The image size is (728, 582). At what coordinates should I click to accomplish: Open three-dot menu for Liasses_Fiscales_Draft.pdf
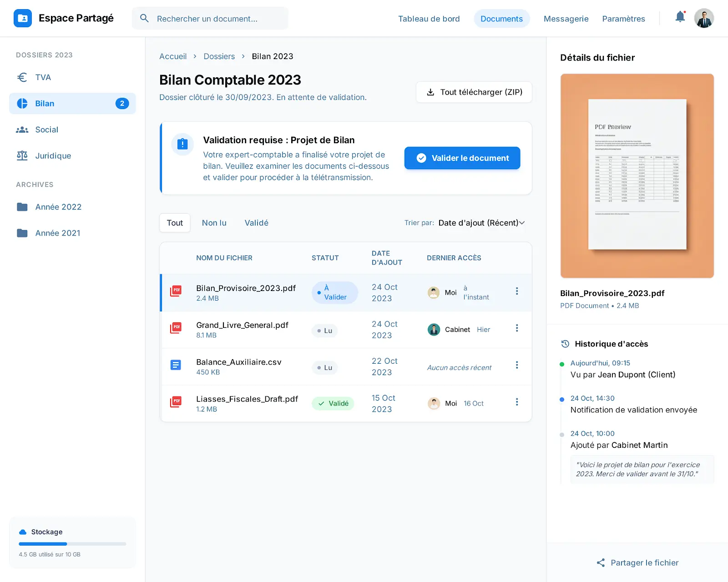coord(516,402)
